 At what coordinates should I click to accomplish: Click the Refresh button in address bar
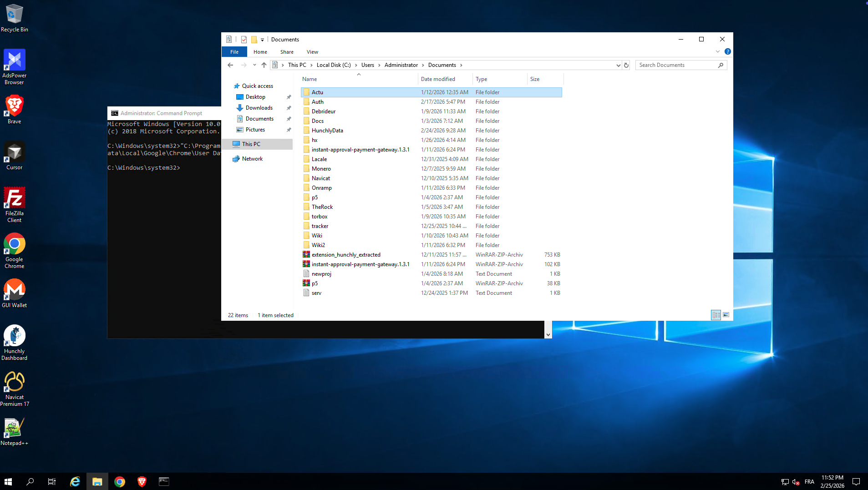(626, 65)
